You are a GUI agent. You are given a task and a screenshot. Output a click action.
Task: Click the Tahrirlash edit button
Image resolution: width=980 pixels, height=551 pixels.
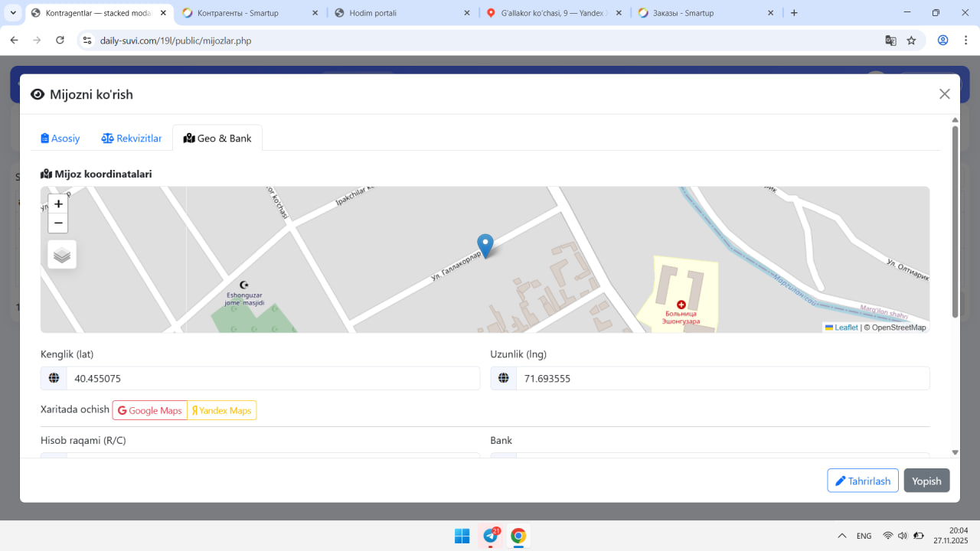(x=862, y=481)
